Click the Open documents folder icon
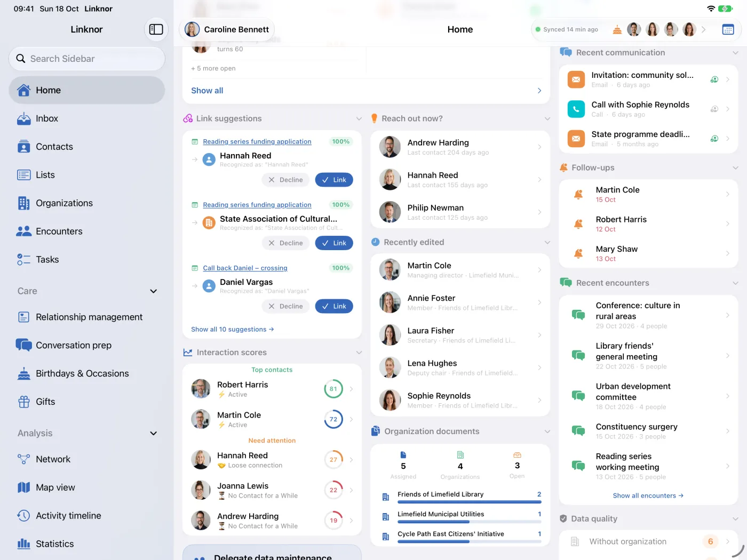Image resolution: width=747 pixels, height=560 pixels. [517, 455]
